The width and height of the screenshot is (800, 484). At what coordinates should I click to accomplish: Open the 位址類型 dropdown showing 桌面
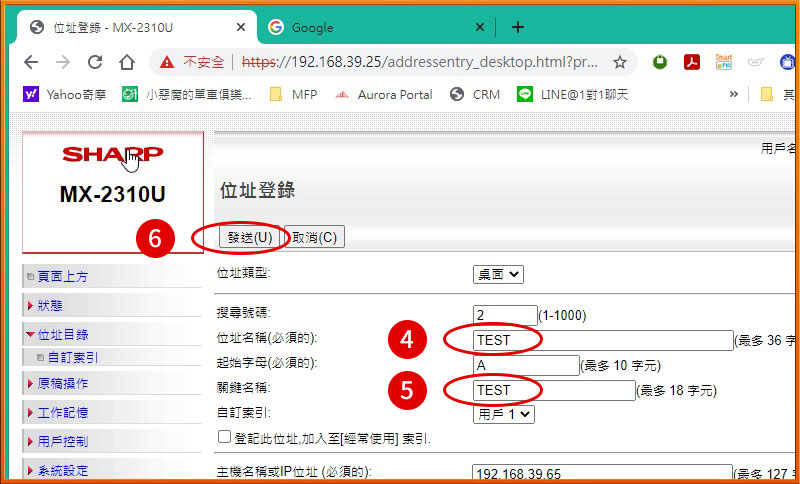(x=498, y=274)
